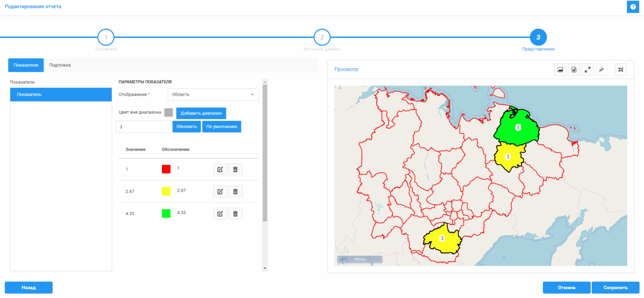Pick the gray out-of-range color swatch
The width and height of the screenshot is (644, 298).
(x=169, y=113)
